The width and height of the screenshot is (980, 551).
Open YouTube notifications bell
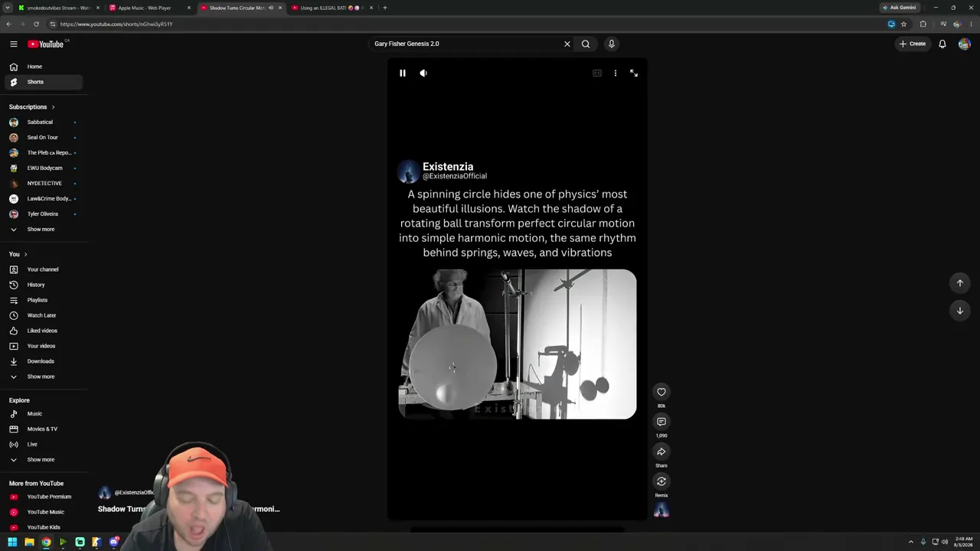pyautogui.click(x=942, y=44)
